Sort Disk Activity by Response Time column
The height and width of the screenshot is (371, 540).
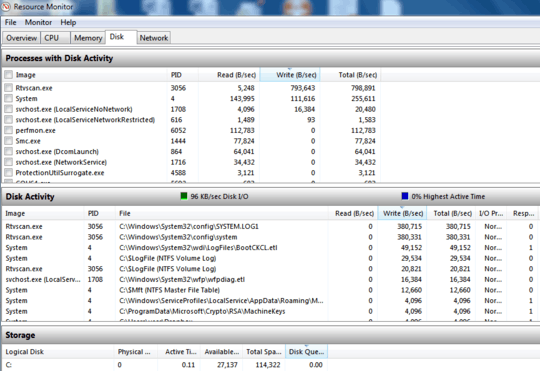coord(522,213)
